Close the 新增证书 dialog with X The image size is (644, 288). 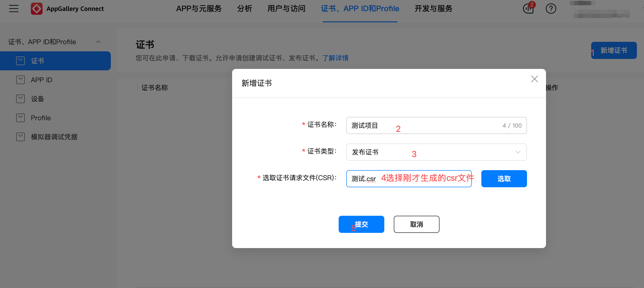coord(534,79)
